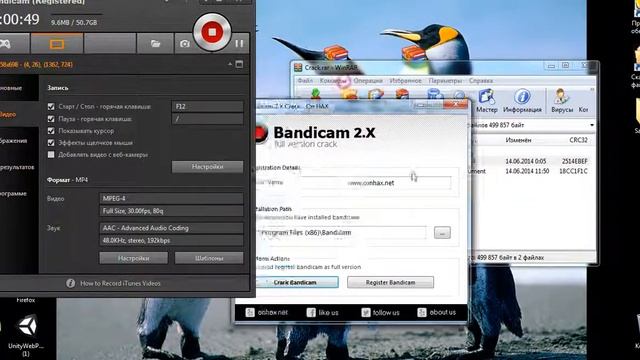The width and height of the screenshot is (640, 360).
Task: Open the onhax.net link in crack footer
Action: pyautogui.click(x=267, y=312)
